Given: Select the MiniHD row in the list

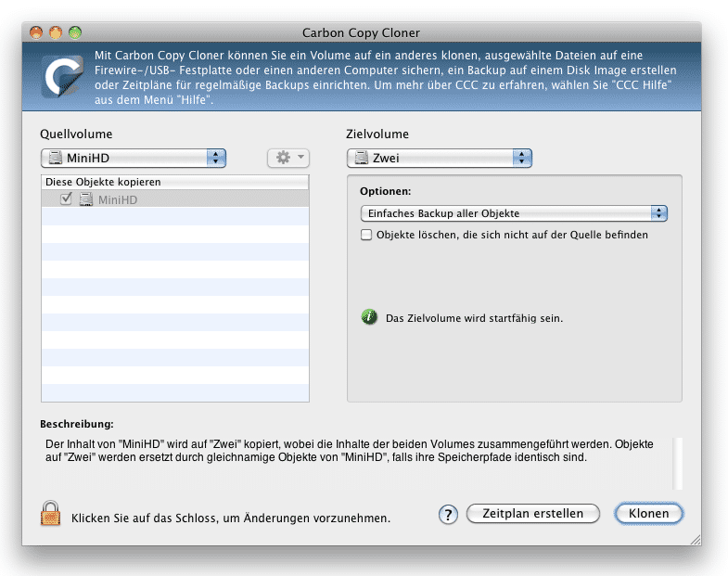Looking at the screenshot, I should point(175,199).
